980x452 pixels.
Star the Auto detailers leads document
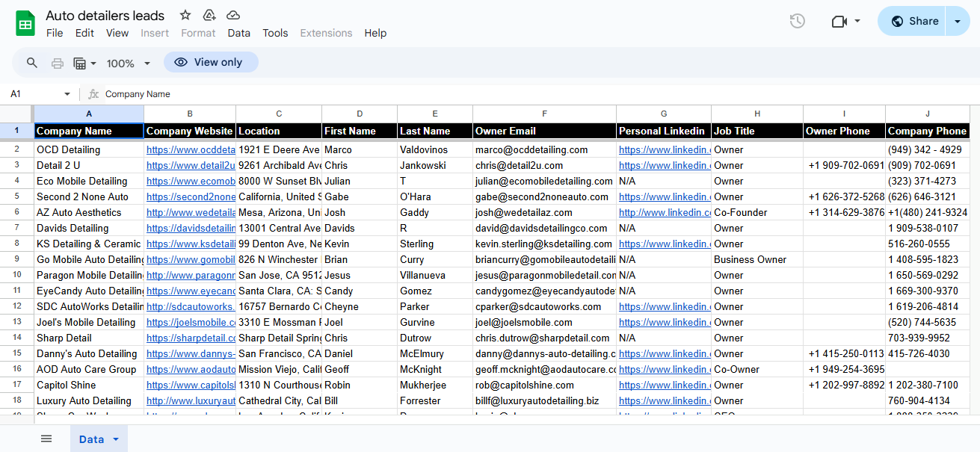(x=185, y=15)
